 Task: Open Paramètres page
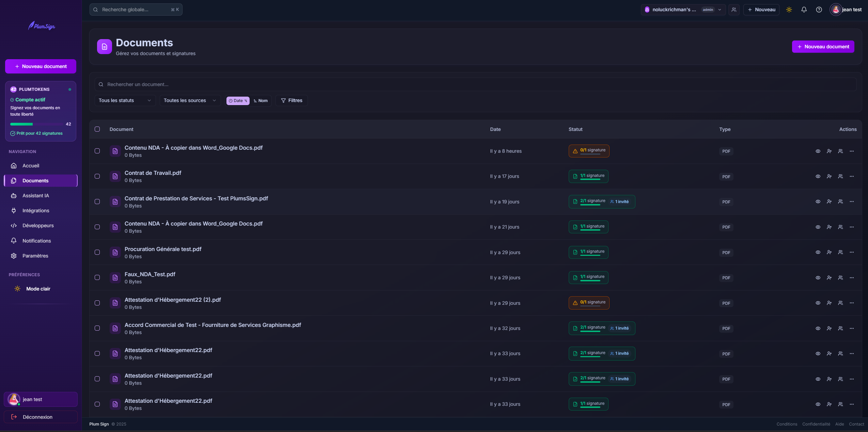click(x=41, y=256)
